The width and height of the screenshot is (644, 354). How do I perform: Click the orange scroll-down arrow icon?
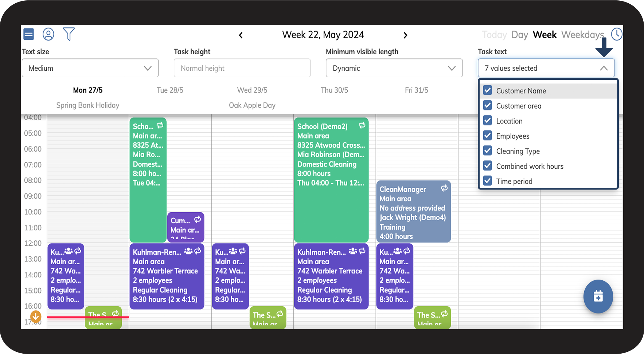(36, 316)
